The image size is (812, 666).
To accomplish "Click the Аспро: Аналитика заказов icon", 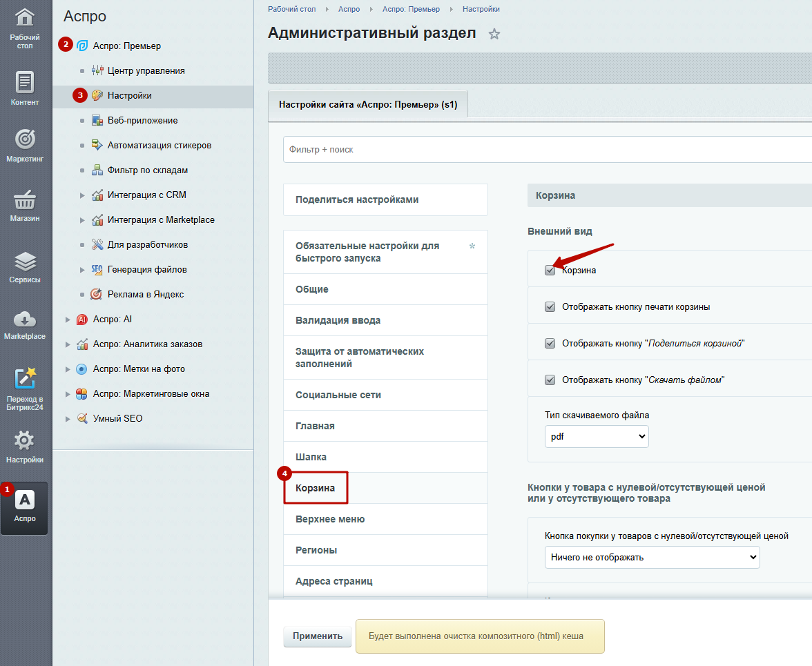I will 81,344.
